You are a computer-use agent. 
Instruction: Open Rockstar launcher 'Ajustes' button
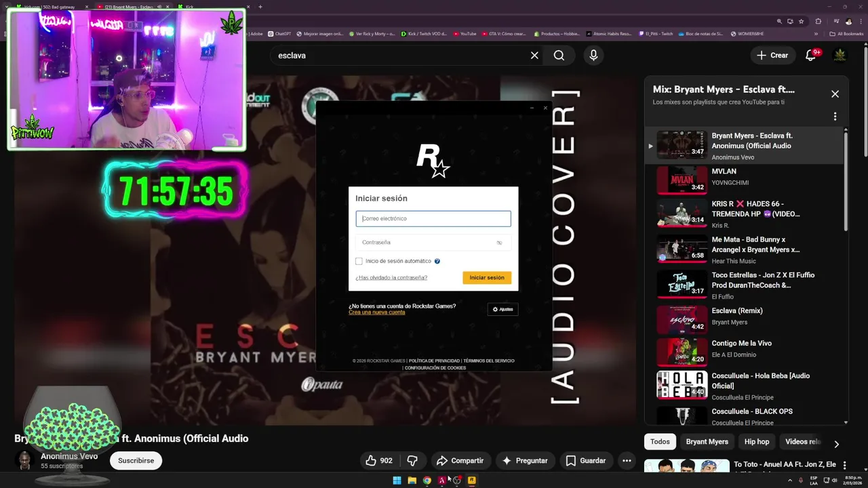point(502,309)
